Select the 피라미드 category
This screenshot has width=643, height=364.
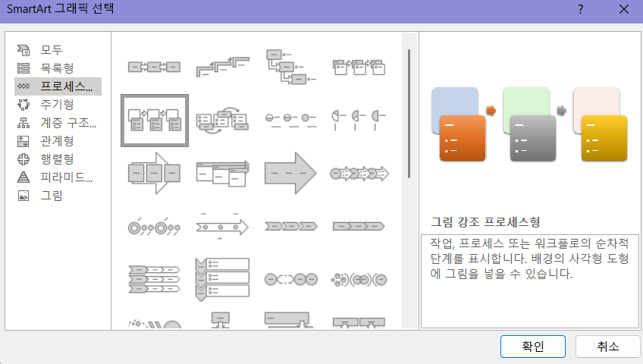58,177
